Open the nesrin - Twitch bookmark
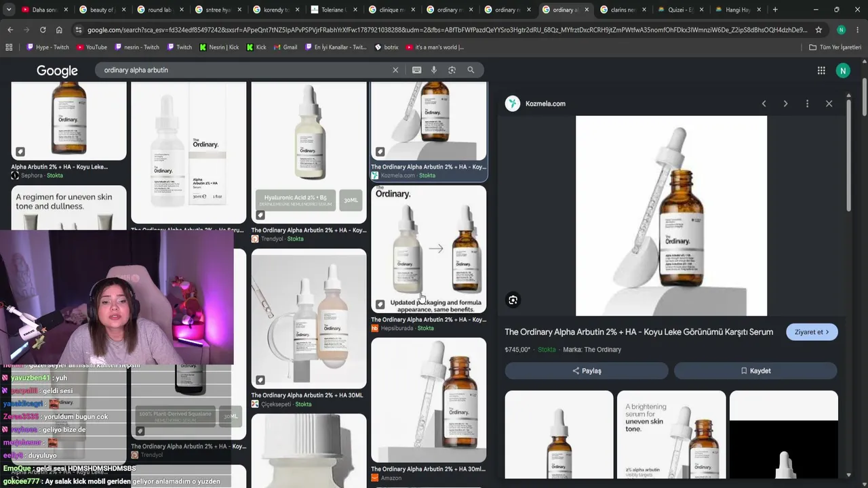The image size is (868, 488). coord(137,47)
